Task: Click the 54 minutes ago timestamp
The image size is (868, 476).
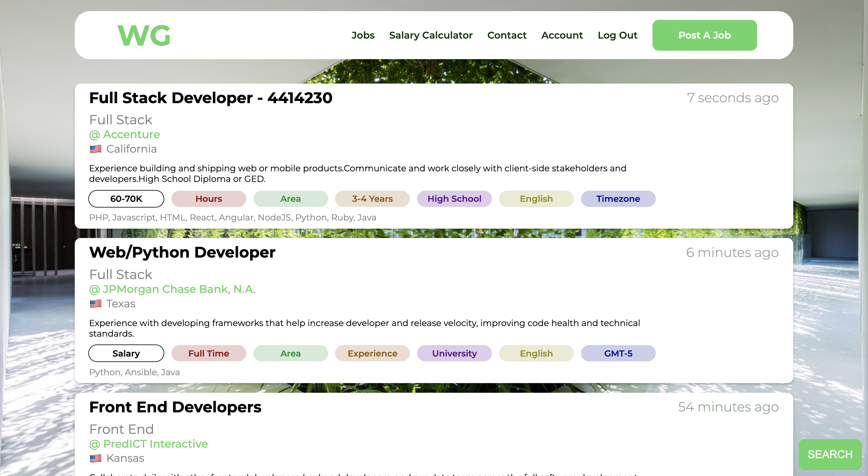Action: (728, 407)
